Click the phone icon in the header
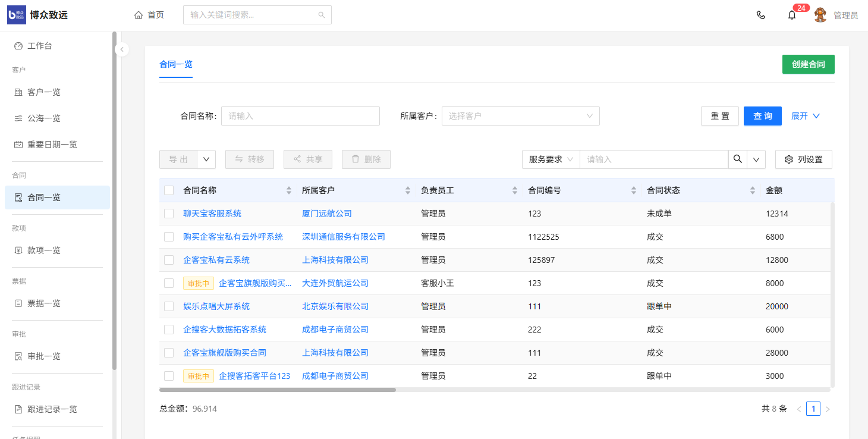The width and height of the screenshot is (868, 439). click(760, 15)
